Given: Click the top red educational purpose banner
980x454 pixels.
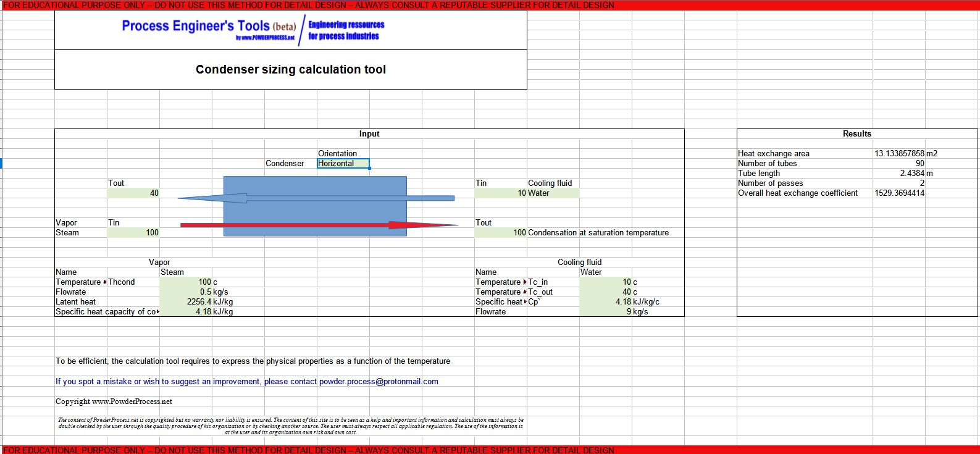Looking at the screenshot, I should tap(490, 5).
